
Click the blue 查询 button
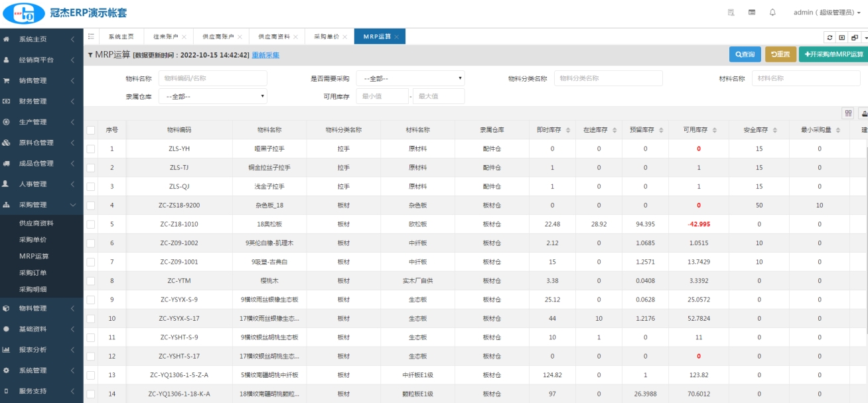745,54
